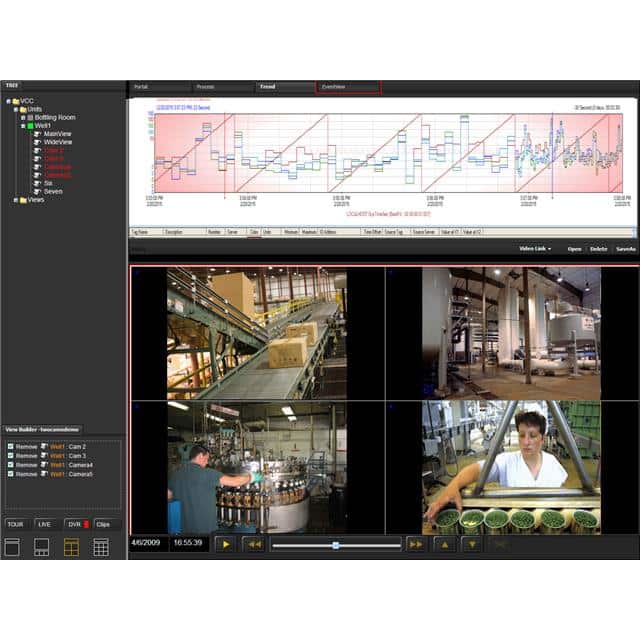Select the highlighted four-pane layout icon
Image resolution: width=640 pixels, height=640 pixels.
pyautogui.click(x=72, y=547)
